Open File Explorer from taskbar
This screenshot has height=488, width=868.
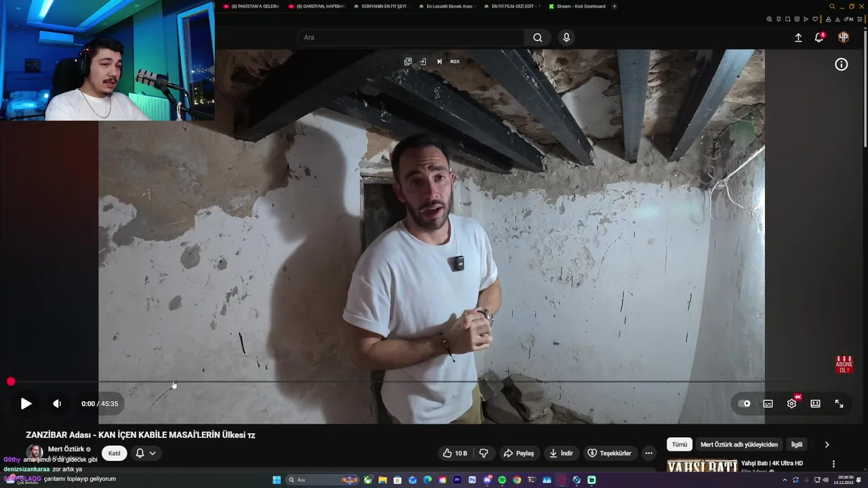(382, 480)
